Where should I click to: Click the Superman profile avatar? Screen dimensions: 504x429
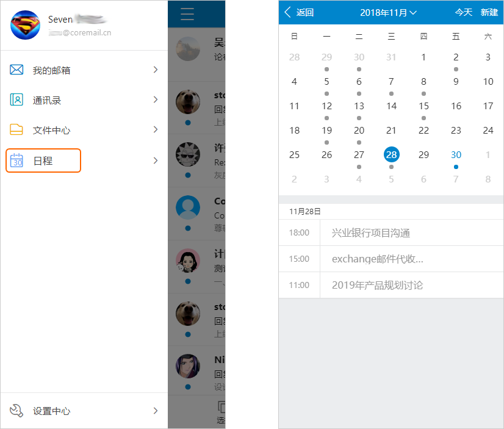(25, 25)
